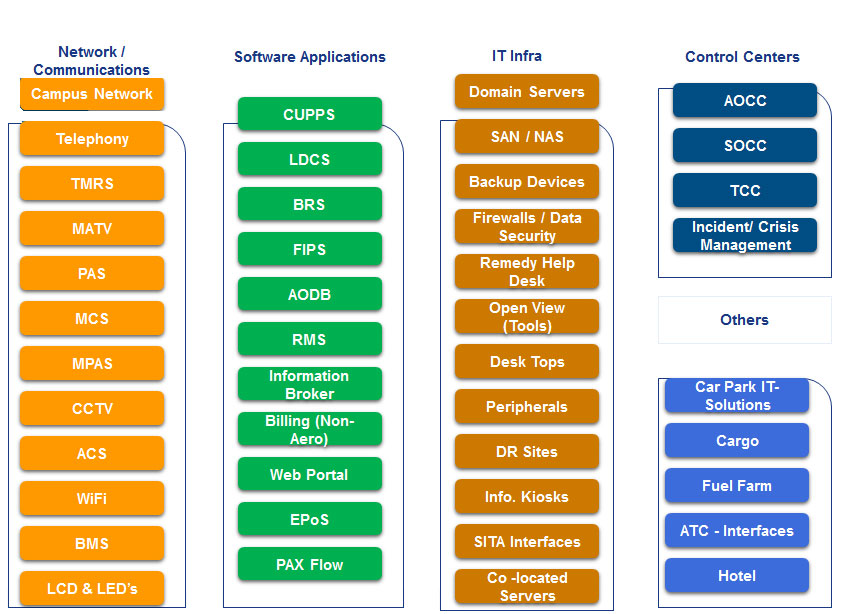Click the Information Broker box
This screenshot has width=850, height=614.
pyautogui.click(x=310, y=384)
